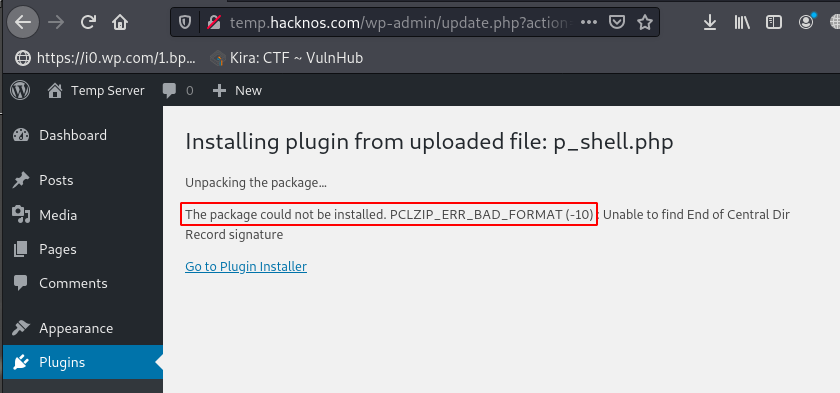840x393 pixels.
Task: Click the tracking protection shield icon
Action: [x=185, y=22]
